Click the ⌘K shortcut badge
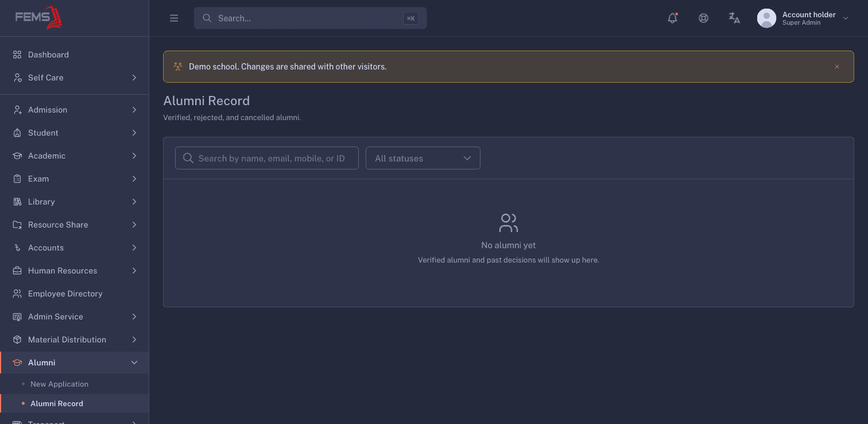Screen dimensions: 868x424 pos(411,18)
